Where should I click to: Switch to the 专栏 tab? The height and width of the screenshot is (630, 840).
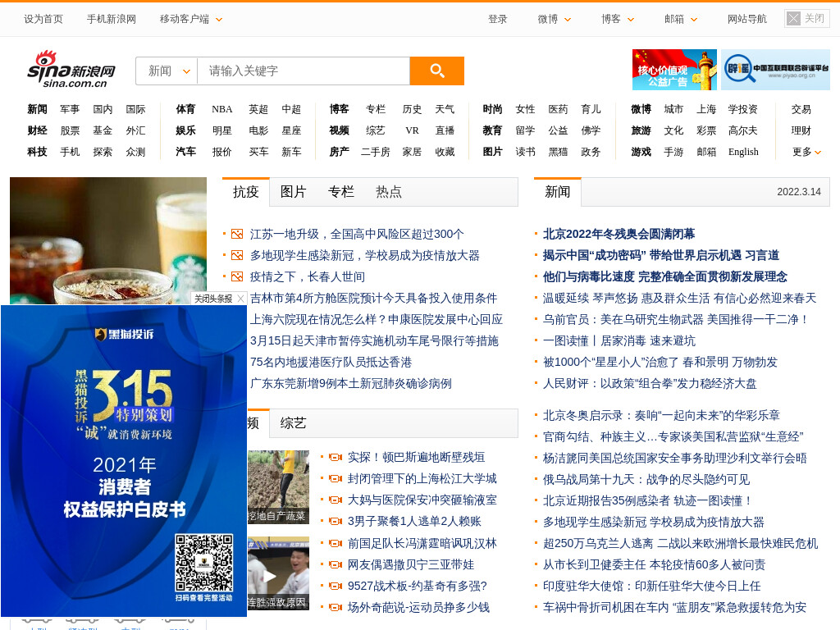(341, 192)
